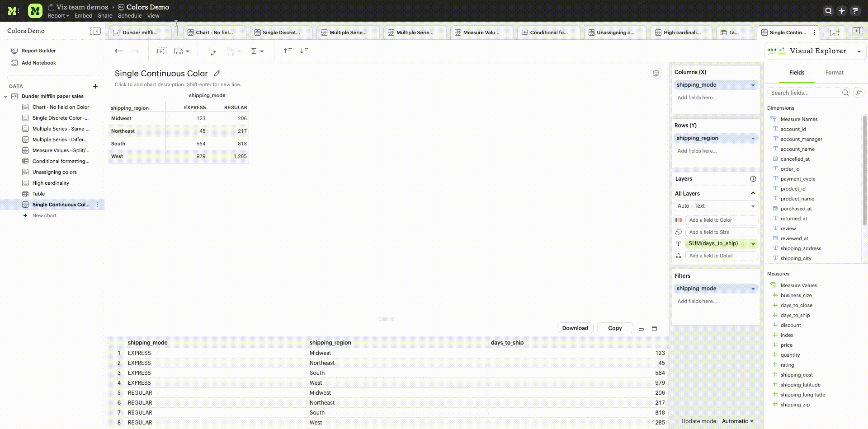Open the Auto - Text mark type dropdown
Image resolution: width=868 pixels, height=429 pixels.
715,206
